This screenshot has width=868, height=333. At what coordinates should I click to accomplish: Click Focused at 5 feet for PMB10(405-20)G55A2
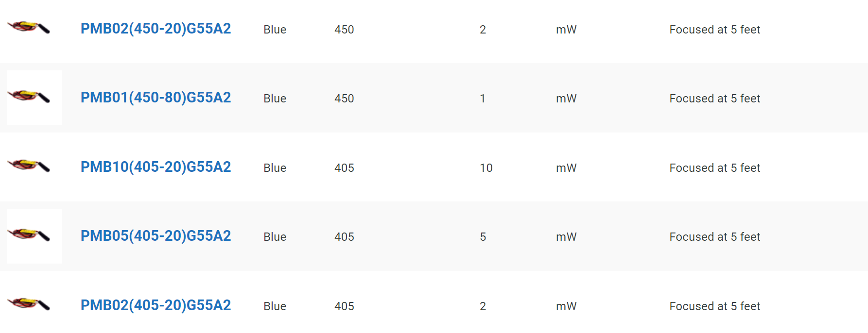tap(715, 168)
